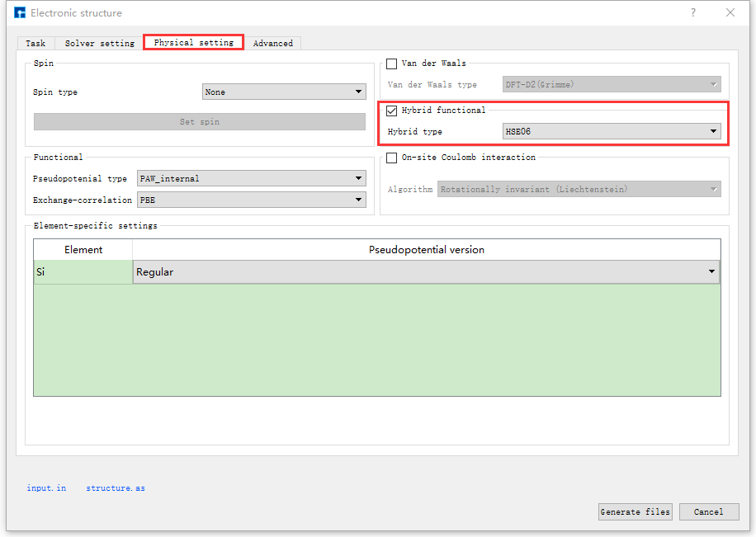Click the Generate files button
Viewport: 756px width, 537px height.
(635, 511)
